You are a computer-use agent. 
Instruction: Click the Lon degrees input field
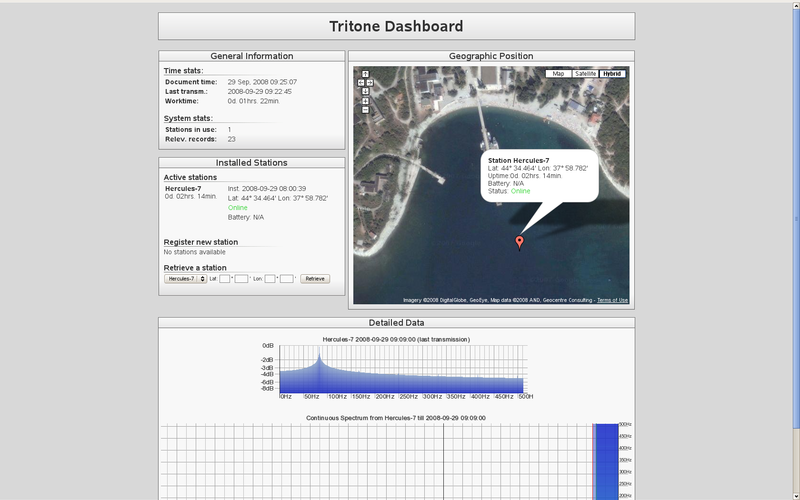[x=270, y=279]
